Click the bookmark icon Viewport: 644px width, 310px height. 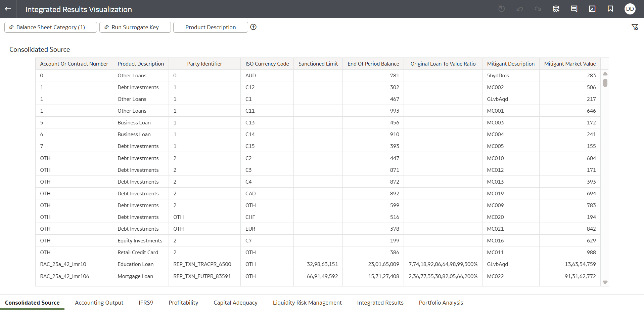(x=610, y=9)
